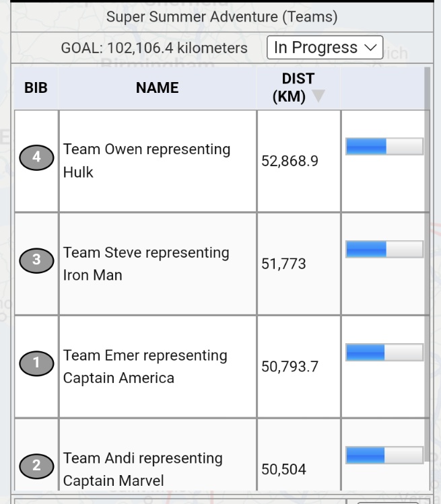Sort by the NAME column header

pos(157,87)
